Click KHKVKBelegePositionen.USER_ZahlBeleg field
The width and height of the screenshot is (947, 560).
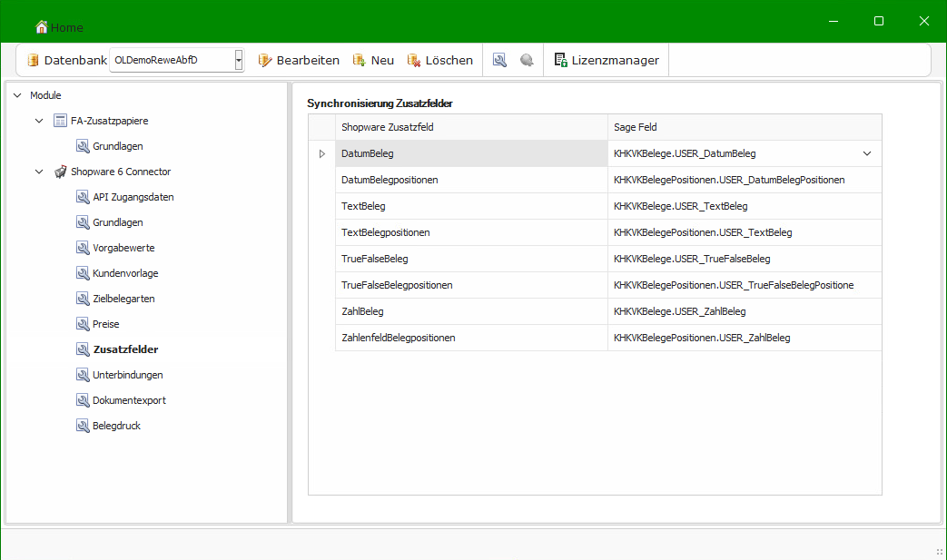[745, 338]
